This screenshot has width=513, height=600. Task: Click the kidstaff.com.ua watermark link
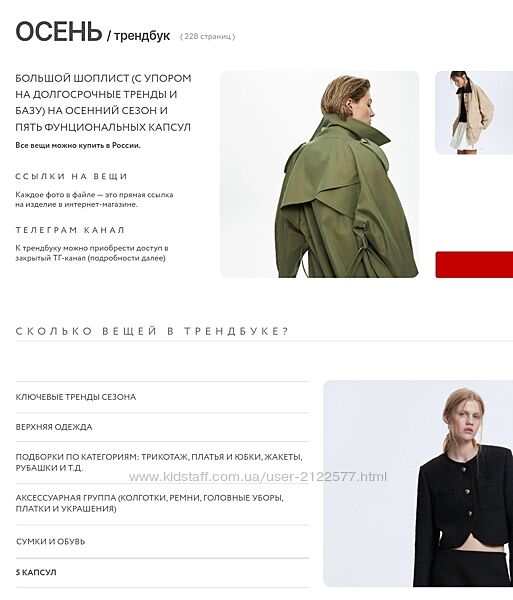(x=258, y=477)
